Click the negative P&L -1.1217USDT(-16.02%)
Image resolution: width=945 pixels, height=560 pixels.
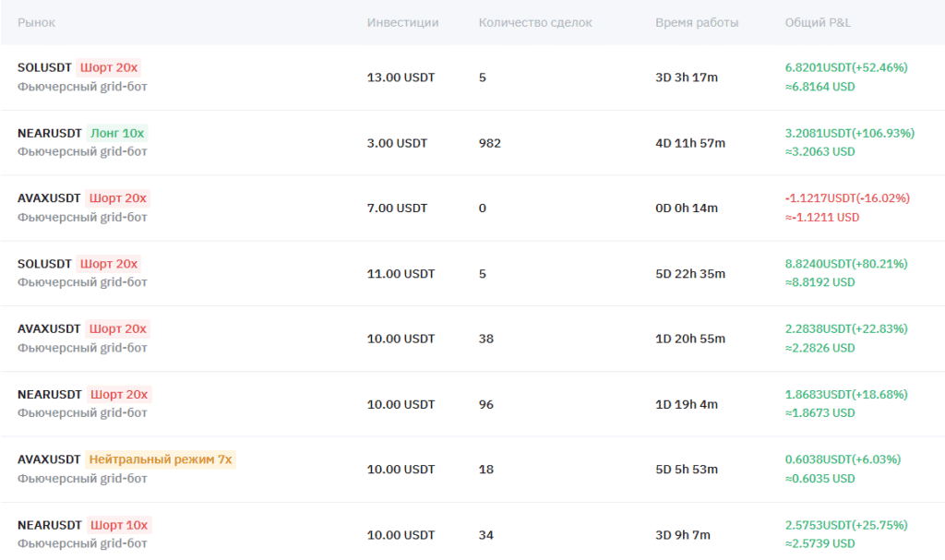click(x=847, y=198)
